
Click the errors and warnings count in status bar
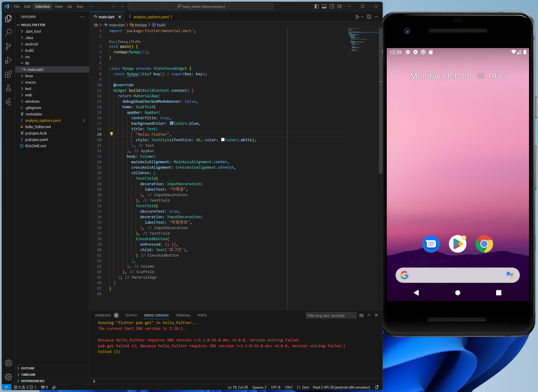coord(25,387)
